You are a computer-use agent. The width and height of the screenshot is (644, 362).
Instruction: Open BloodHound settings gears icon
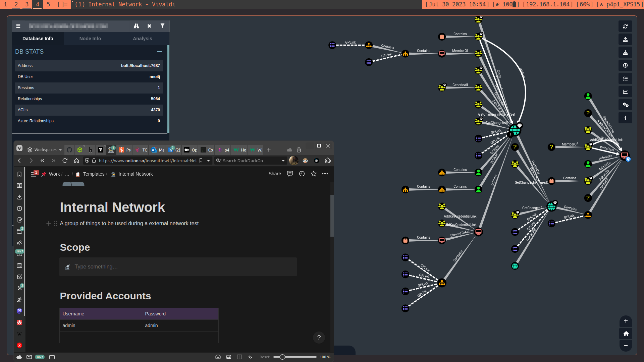click(625, 105)
